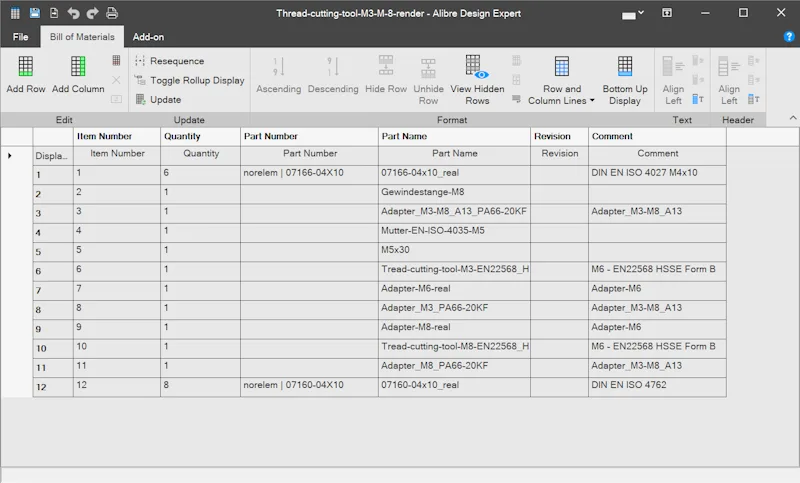This screenshot has width=800, height=483.
Task: Click Align Left in the Header group
Action: tap(729, 80)
